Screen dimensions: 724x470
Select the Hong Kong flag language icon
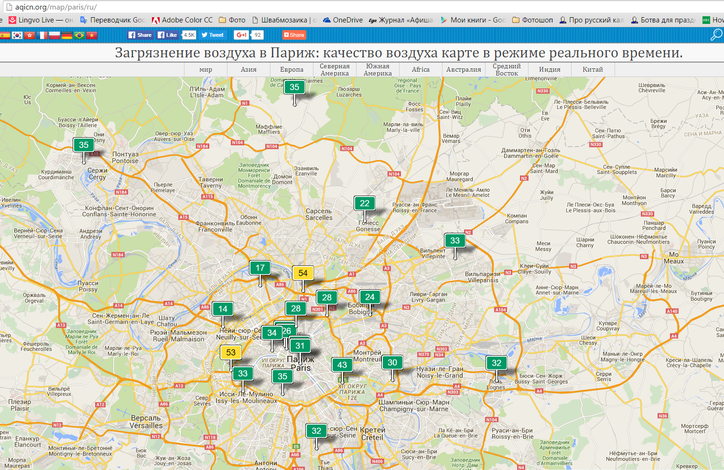tap(30, 35)
